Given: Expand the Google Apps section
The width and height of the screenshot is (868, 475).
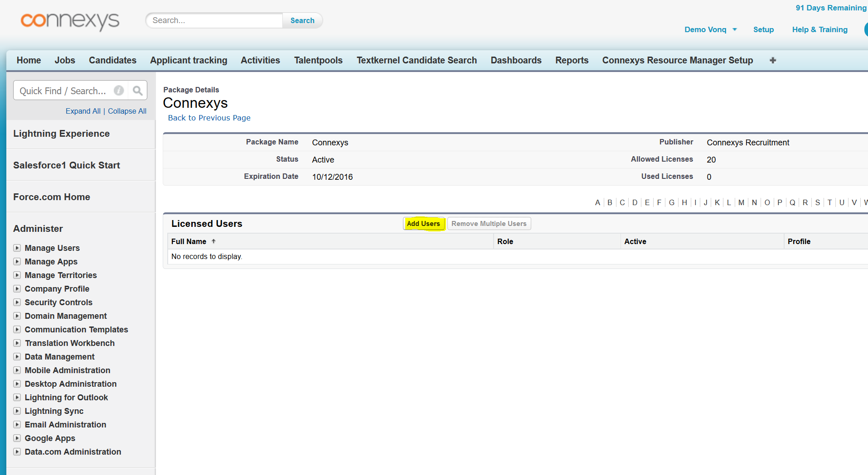Looking at the screenshot, I should tap(17, 438).
